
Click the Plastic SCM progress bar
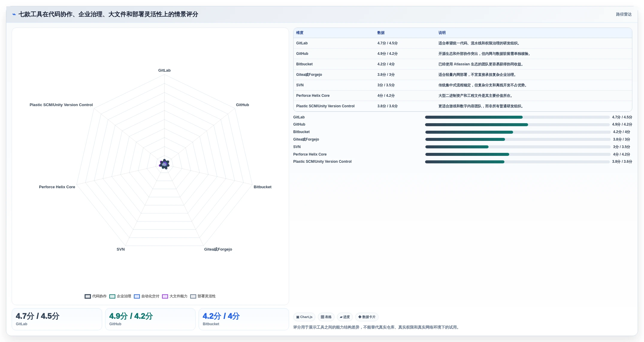517,162
